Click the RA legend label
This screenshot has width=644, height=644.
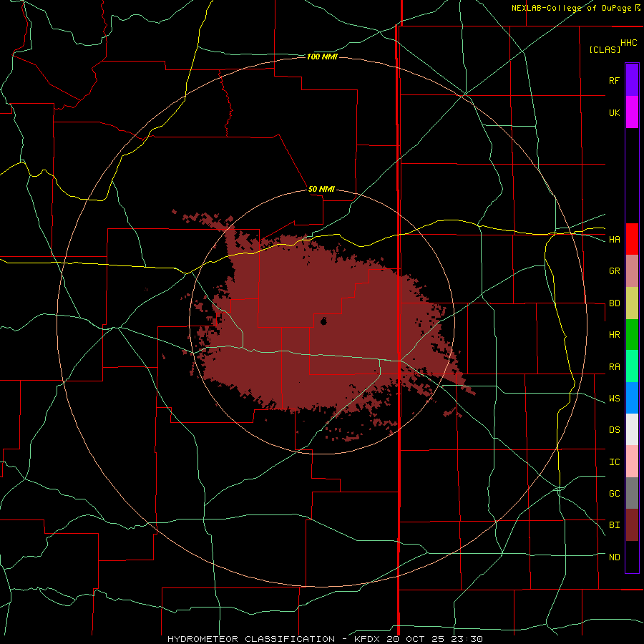(x=614, y=367)
